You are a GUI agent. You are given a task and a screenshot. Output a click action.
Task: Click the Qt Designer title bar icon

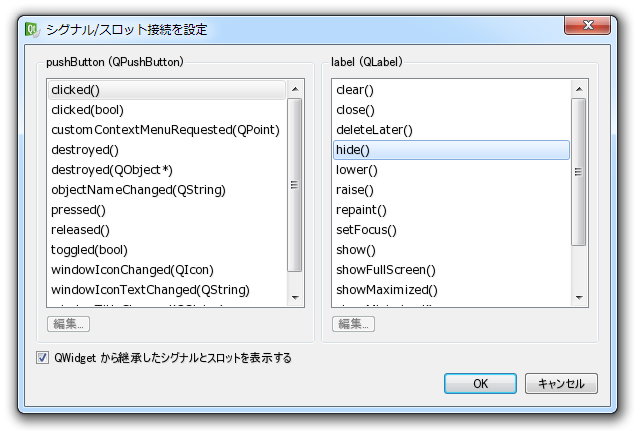[x=32, y=29]
